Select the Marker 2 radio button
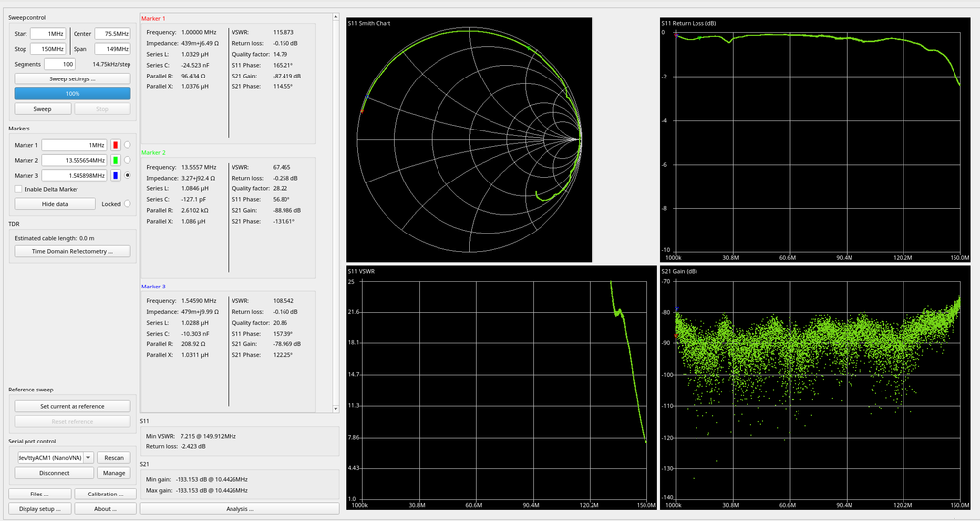The width and height of the screenshot is (980, 521). pos(128,160)
